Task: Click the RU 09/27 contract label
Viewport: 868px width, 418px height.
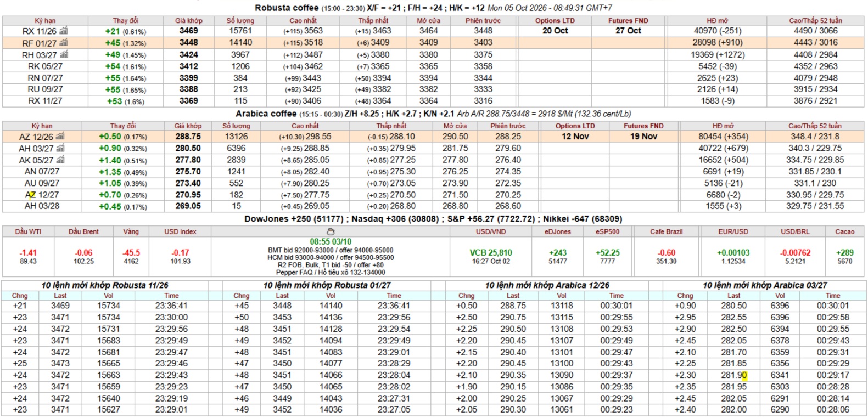Action: tap(45, 89)
